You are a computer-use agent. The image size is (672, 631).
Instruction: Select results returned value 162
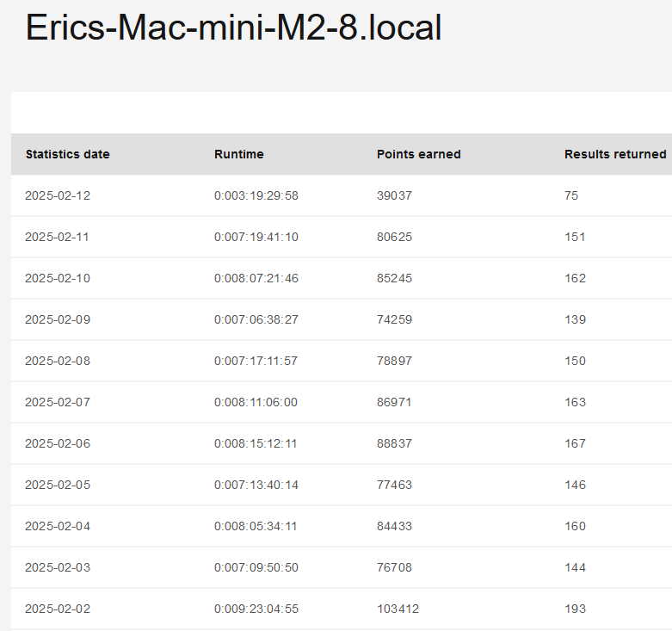pos(575,278)
